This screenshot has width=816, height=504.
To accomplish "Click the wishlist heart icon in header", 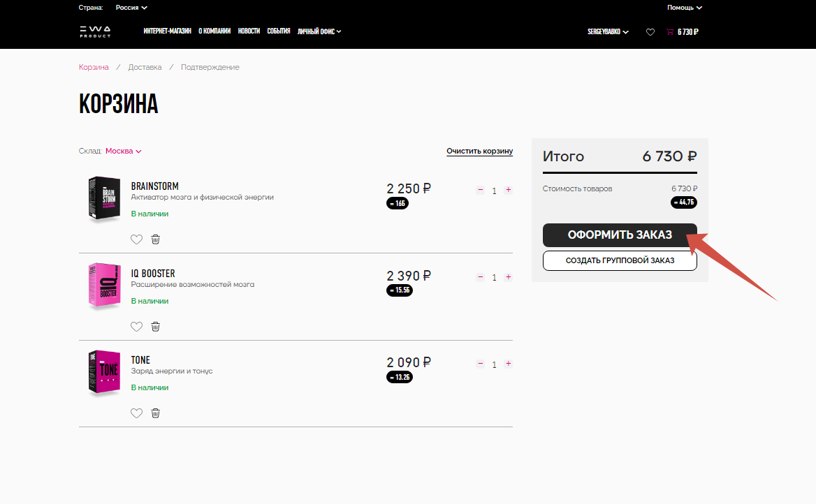I will (x=650, y=32).
